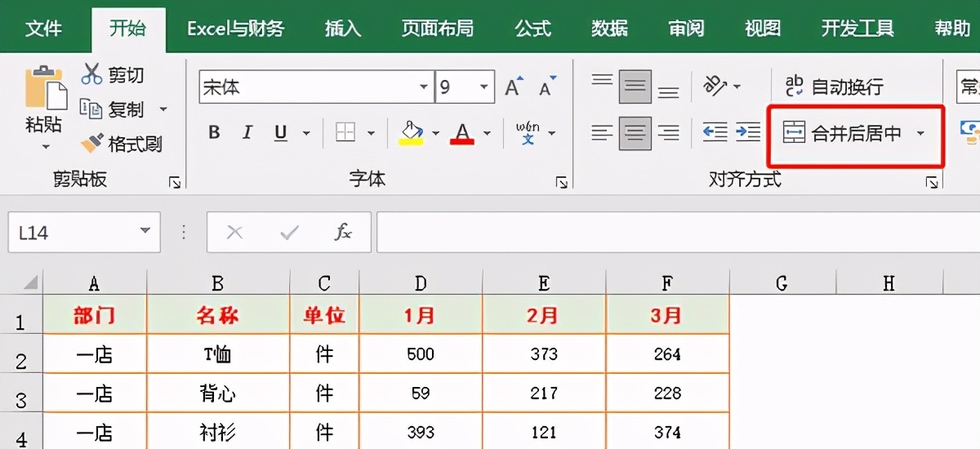Open the File (文件) tab

pos(44,29)
